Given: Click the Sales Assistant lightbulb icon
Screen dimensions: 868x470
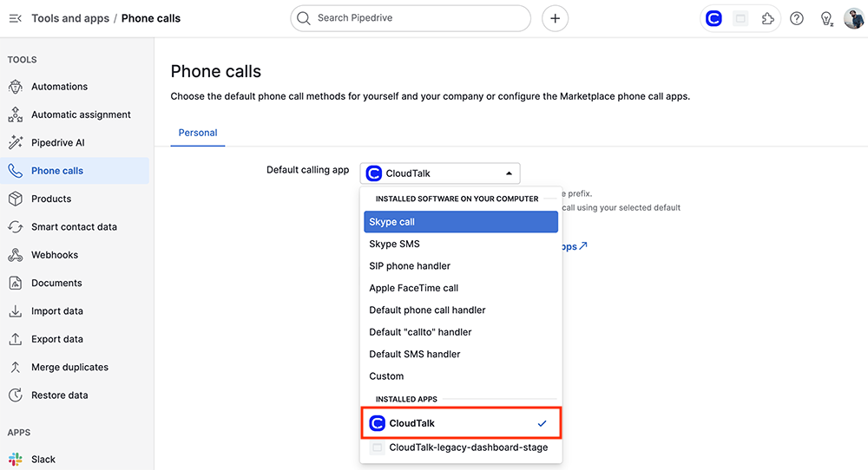Looking at the screenshot, I should click(826, 18).
